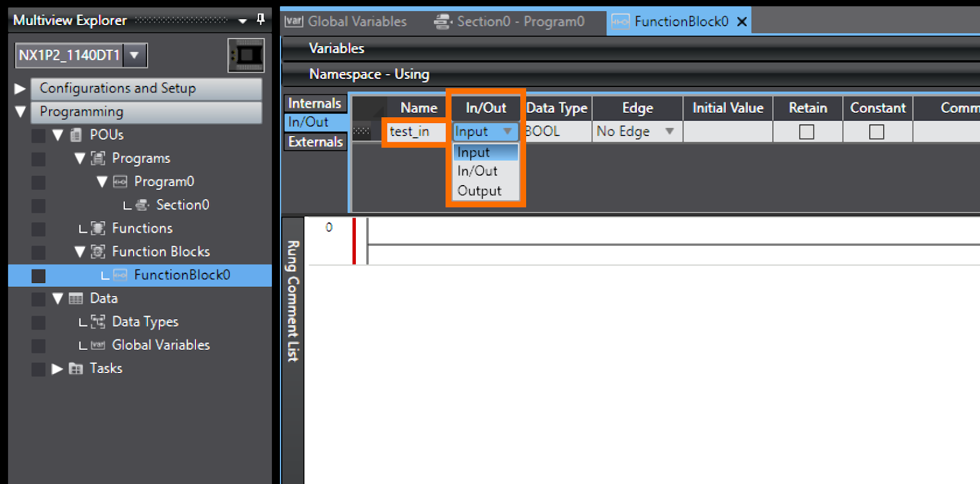Expand the Tasks tree node
Viewport: 980px width, 484px height.
tap(58, 369)
